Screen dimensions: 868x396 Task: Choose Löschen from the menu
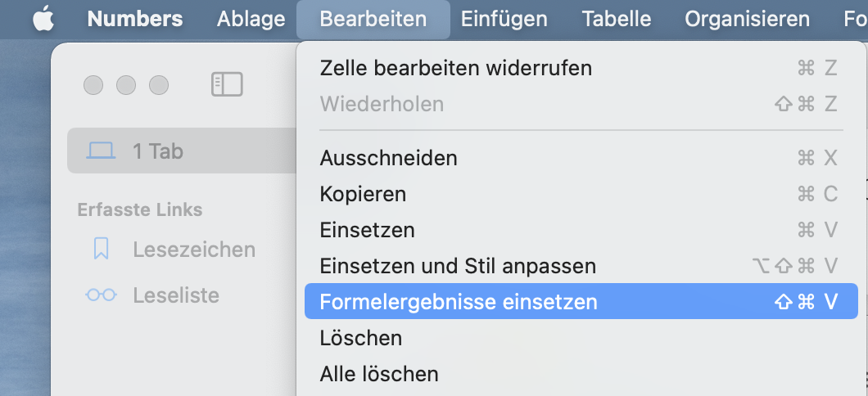click(360, 338)
